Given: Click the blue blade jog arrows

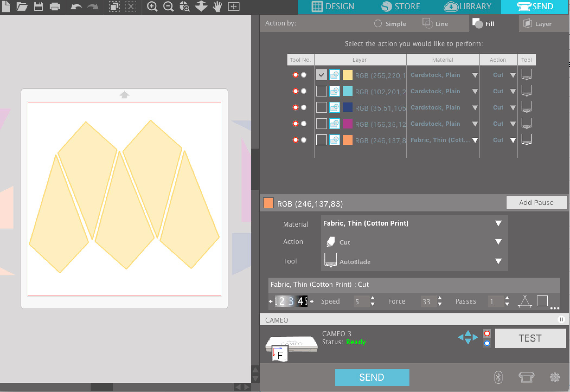Looking at the screenshot, I should pyautogui.click(x=468, y=337).
